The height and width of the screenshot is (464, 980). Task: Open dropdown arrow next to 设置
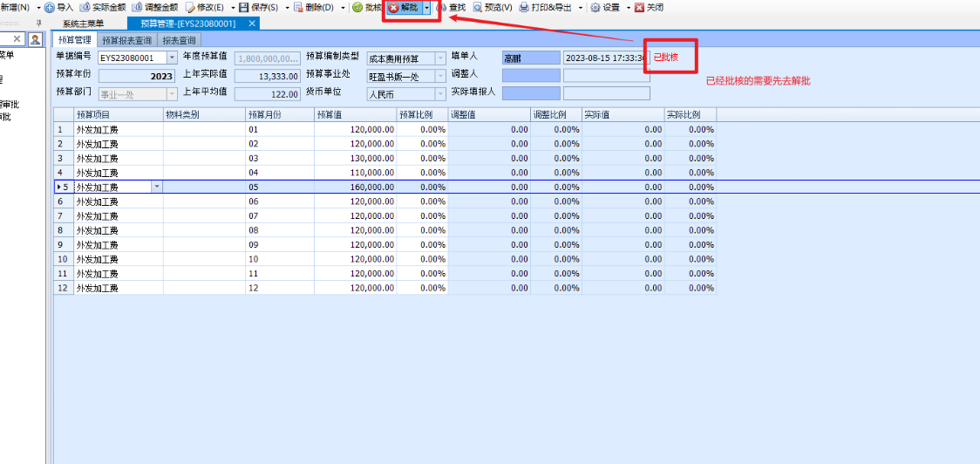[628, 8]
